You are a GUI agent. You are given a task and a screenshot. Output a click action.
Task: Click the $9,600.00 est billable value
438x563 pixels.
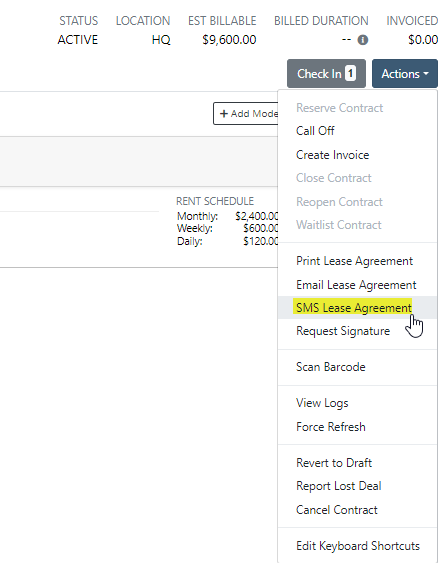point(229,39)
